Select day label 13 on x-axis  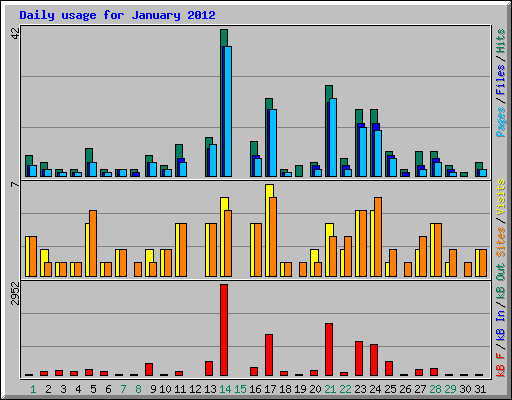point(210,389)
